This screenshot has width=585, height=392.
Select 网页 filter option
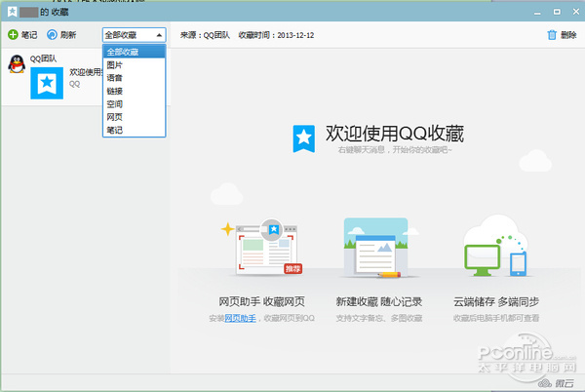tap(135, 117)
